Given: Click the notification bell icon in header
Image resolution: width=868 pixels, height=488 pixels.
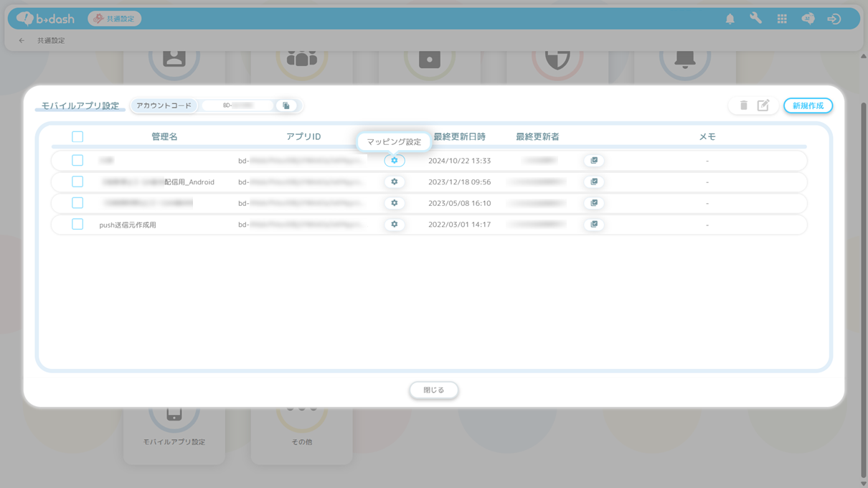Looking at the screenshot, I should coord(730,19).
